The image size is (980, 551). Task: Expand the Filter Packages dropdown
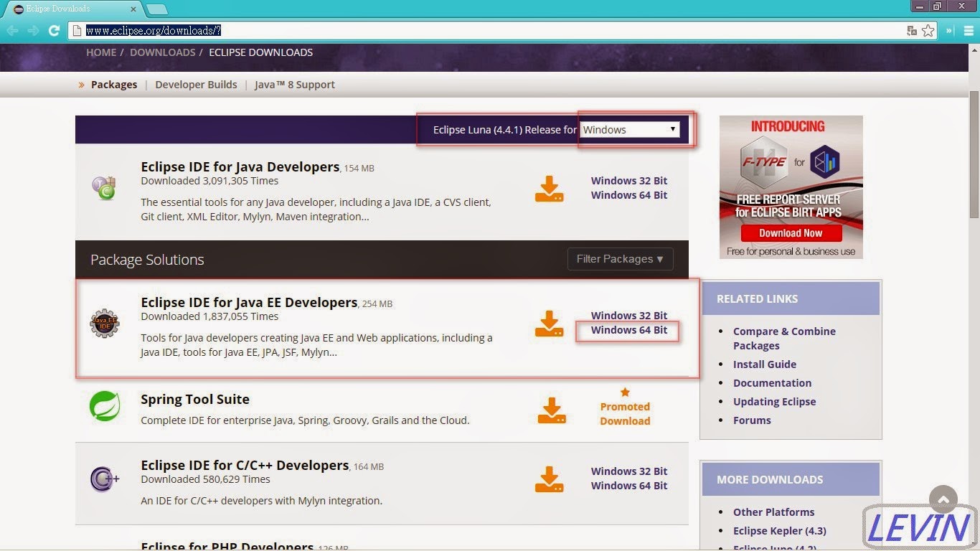coord(620,259)
